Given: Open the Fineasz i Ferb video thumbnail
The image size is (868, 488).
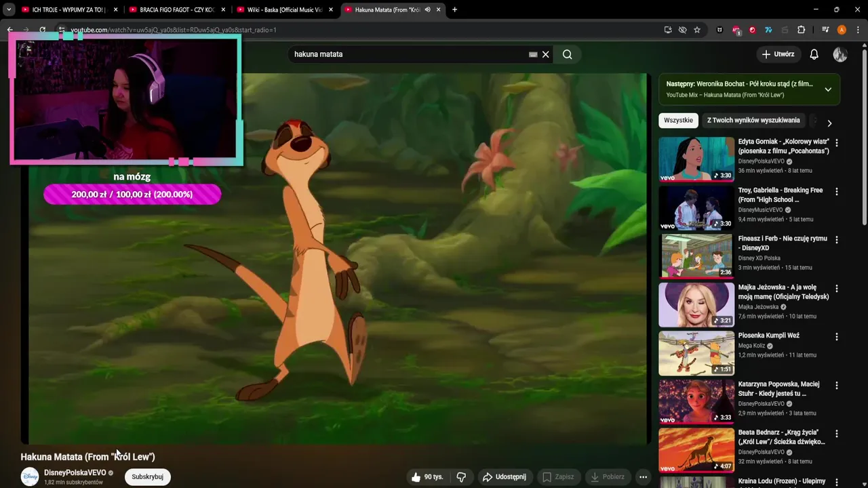Looking at the screenshot, I should [x=696, y=257].
